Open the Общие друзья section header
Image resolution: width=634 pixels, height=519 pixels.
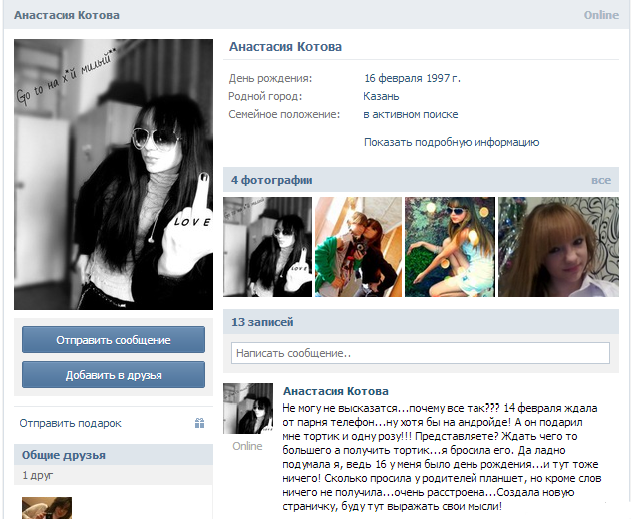[113, 455]
